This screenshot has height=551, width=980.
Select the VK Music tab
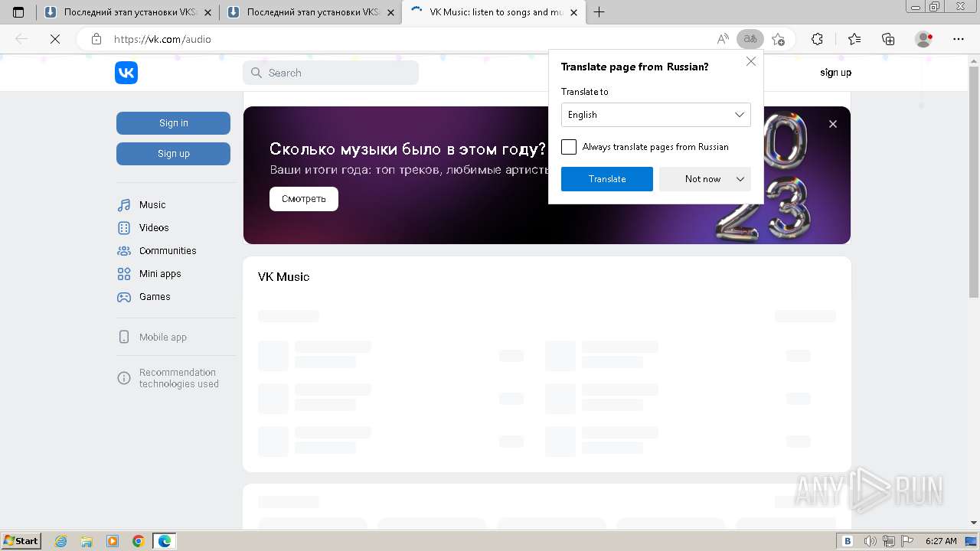[495, 12]
